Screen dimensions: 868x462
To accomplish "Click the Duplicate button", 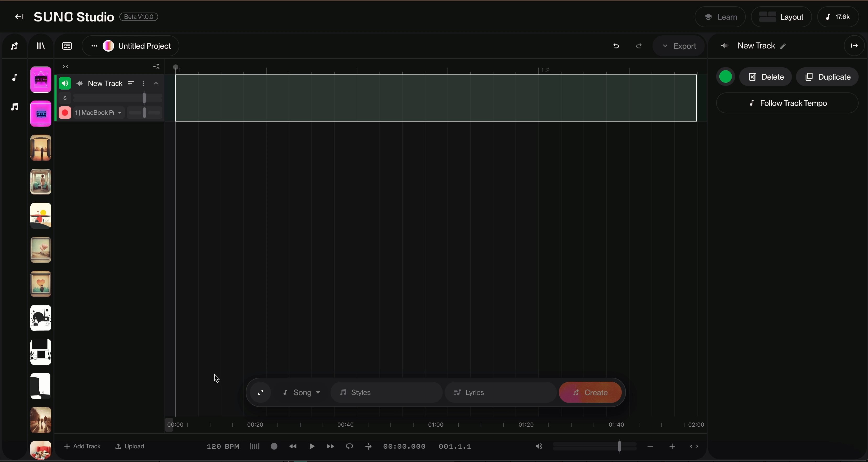I will pyautogui.click(x=827, y=77).
